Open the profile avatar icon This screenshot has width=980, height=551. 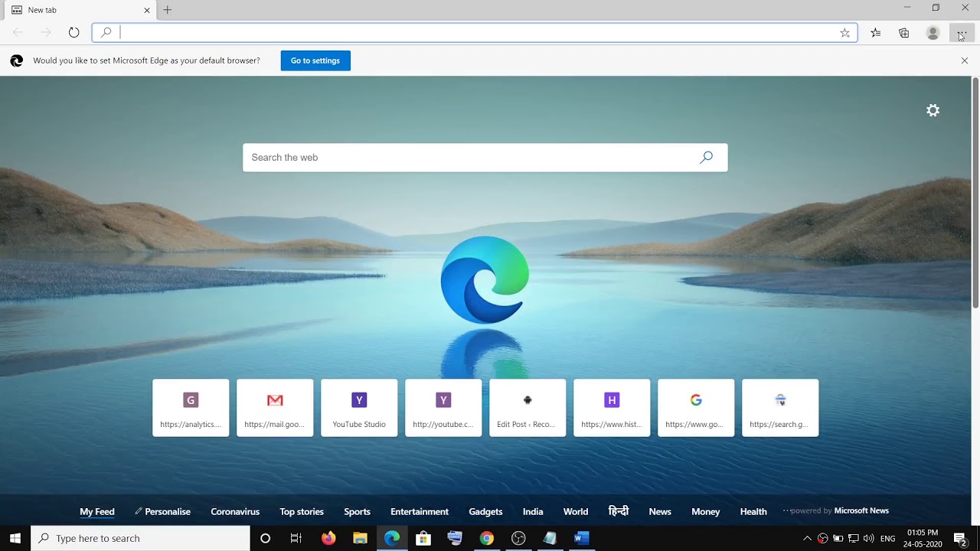click(933, 33)
